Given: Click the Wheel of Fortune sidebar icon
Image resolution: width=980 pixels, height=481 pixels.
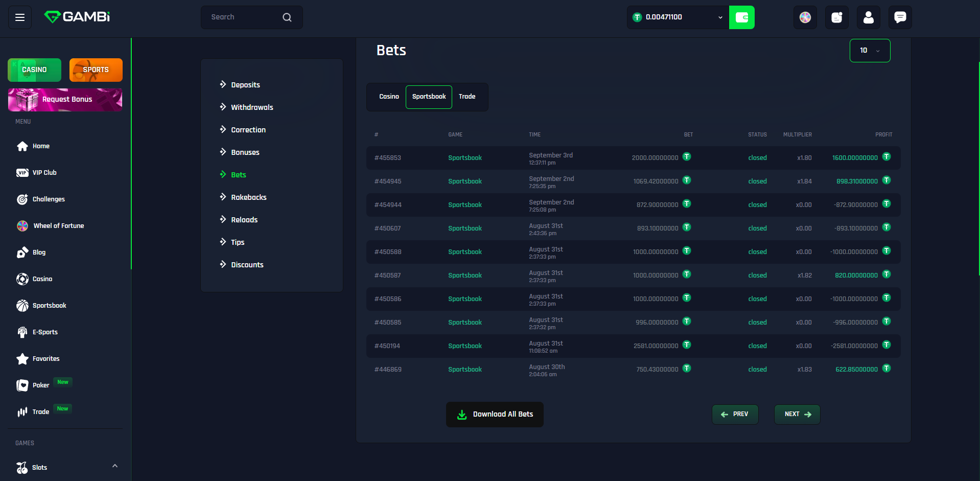Looking at the screenshot, I should (22, 226).
